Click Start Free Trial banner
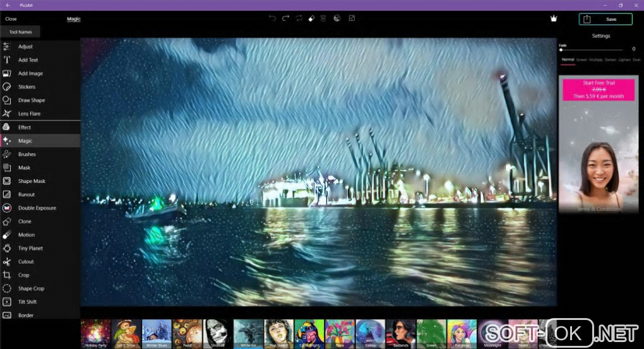Viewport: 644px width, 349px height. [x=599, y=90]
